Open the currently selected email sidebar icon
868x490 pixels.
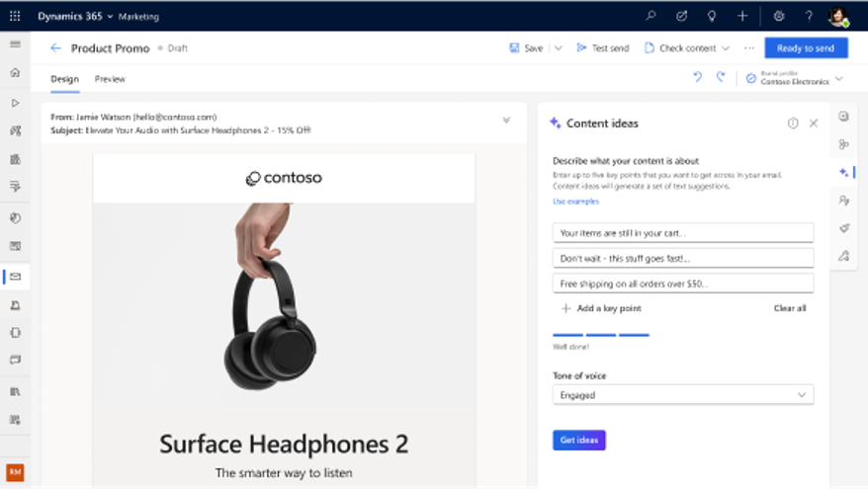pos(15,277)
